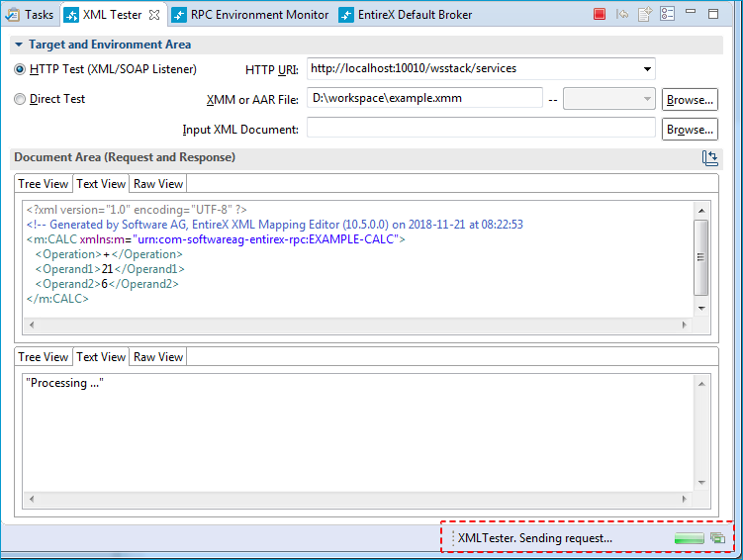The width and height of the screenshot is (743, 560).
Task: Click the XML Tester tab icon
Action: (x=71, y=15)
